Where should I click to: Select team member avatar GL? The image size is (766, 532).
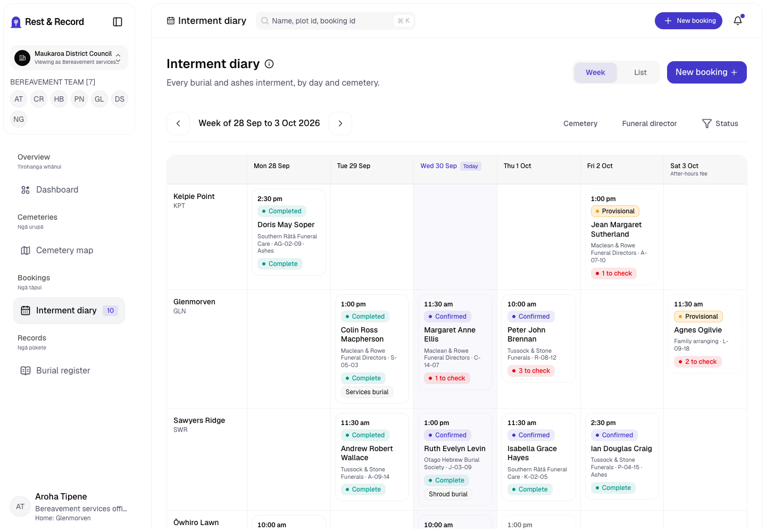(x=99, y=99)
